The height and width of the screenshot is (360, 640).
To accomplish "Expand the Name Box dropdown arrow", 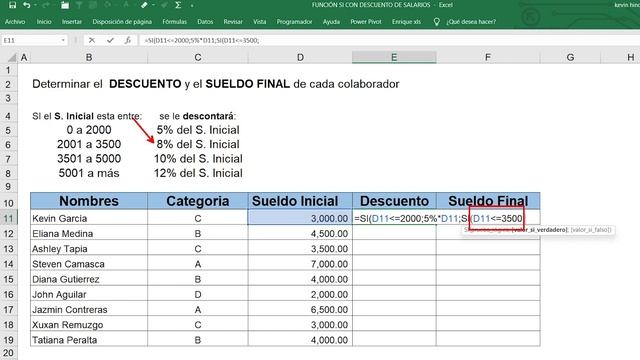I will pos(63,40).
